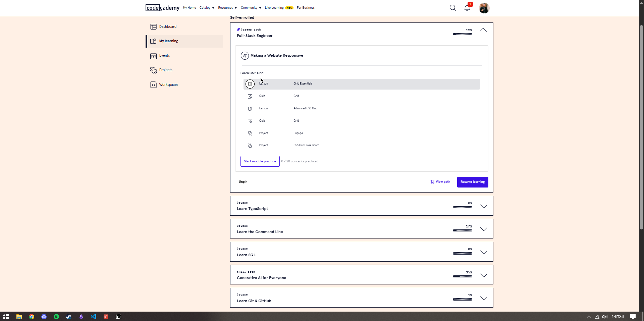Click the Learn TypeScript course title
Screen dimensions: 644x321
click(x=252, y=209)
